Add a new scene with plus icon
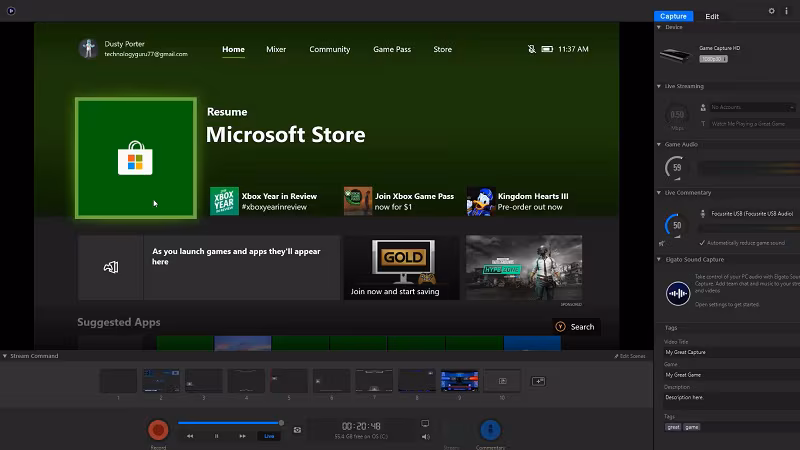Image resolution: width=800 pixels, height=450 pixels. click(x=538, y=381)
